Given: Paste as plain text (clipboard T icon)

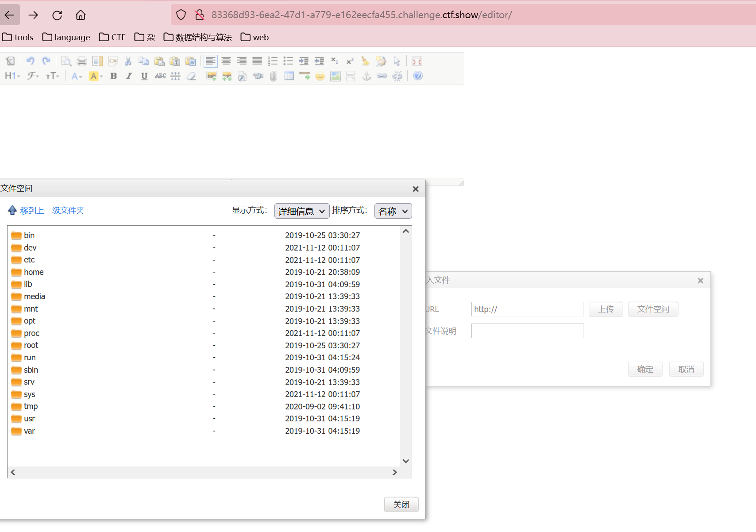Looking at the screenshot, I should (x=175, y=61).
